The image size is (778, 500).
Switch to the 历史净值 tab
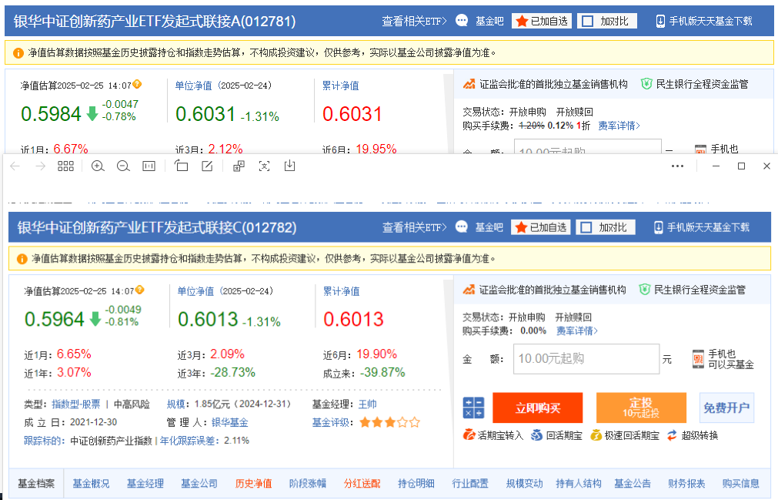pos(254,483)
